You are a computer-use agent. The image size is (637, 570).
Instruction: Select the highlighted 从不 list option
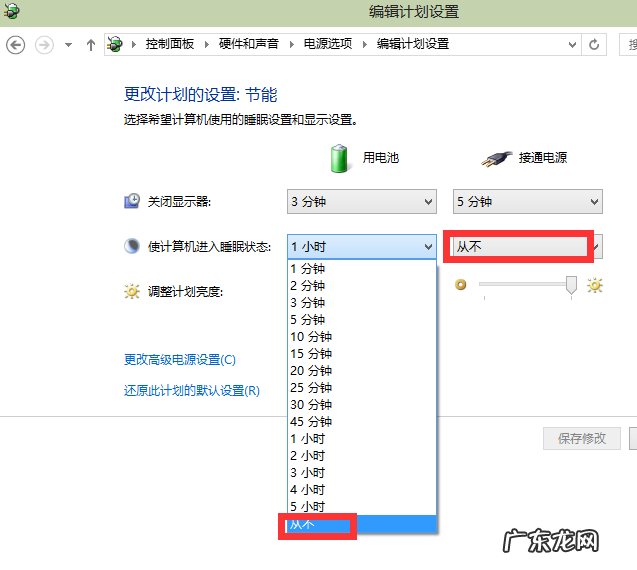(362, 524)
